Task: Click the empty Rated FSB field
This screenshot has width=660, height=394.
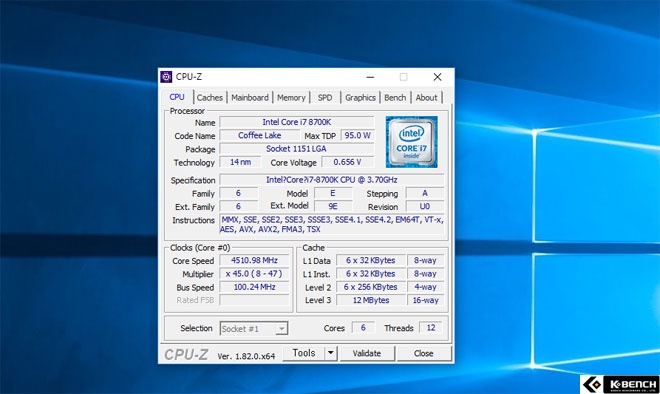Action: pos(254,300)
